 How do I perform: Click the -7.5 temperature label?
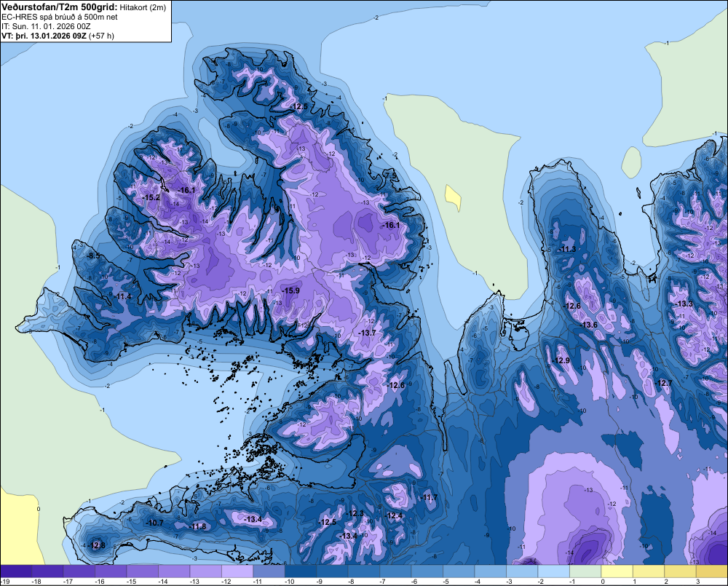click(x=390, y=175)
